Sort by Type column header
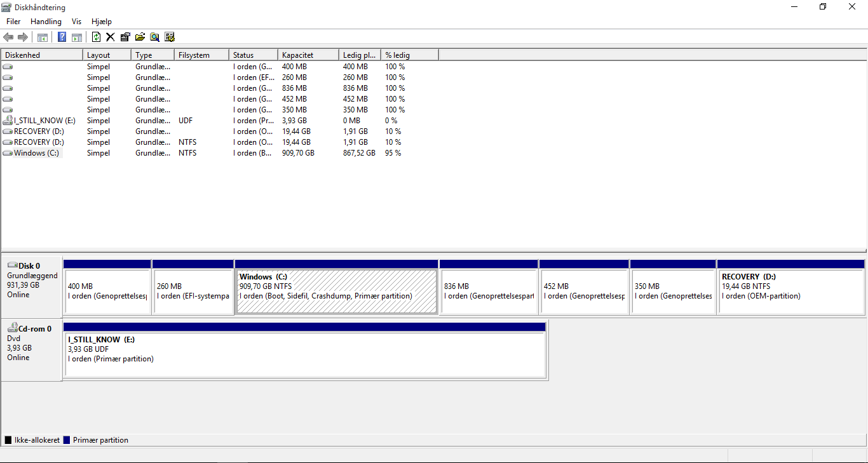 point(153,55)
